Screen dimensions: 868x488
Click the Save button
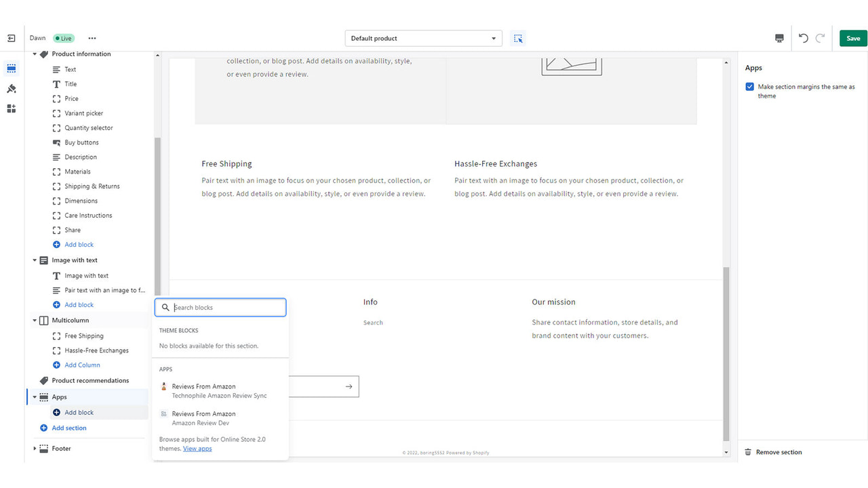[x=852, y=38]
